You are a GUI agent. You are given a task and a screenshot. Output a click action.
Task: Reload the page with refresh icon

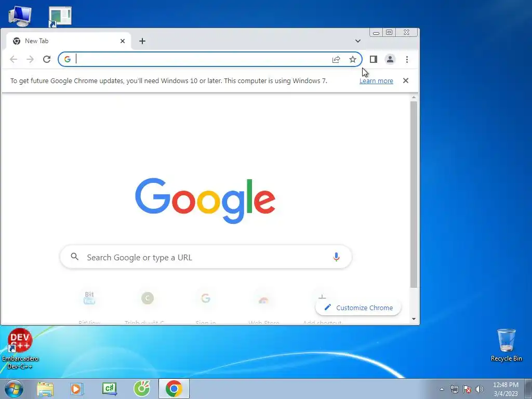coord(47,59)
